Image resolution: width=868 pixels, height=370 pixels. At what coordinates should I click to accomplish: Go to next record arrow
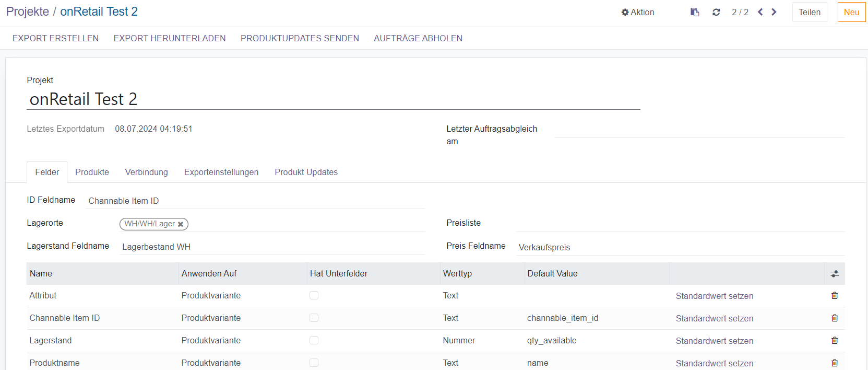click(x=774, y=12)
